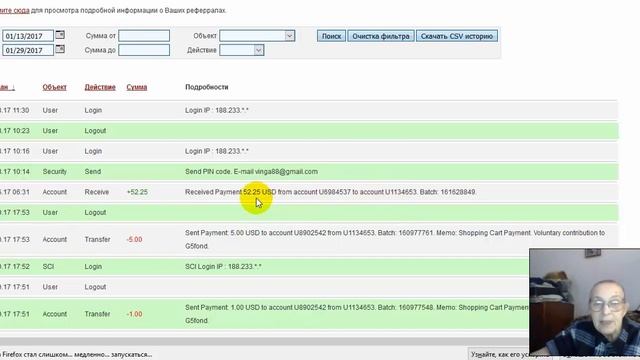This screenshot has height=360, width=640.
Task: Click 'Login' in the 11:30 row
Action: point(93,110)
